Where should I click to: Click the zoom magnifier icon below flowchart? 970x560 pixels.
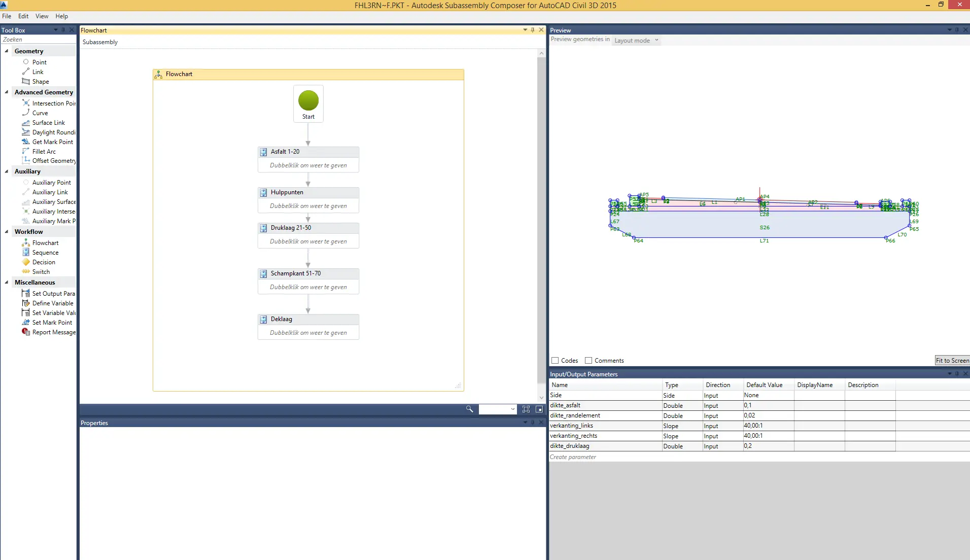coord(469,409)
